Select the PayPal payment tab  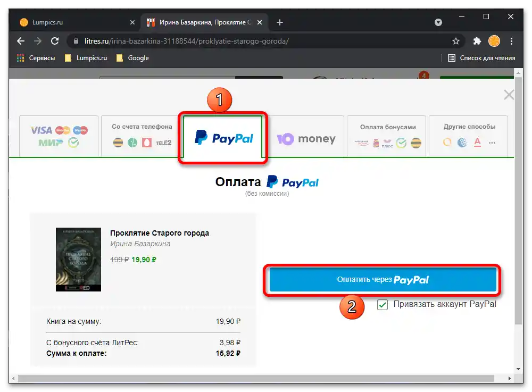click(x=223, y=138)
